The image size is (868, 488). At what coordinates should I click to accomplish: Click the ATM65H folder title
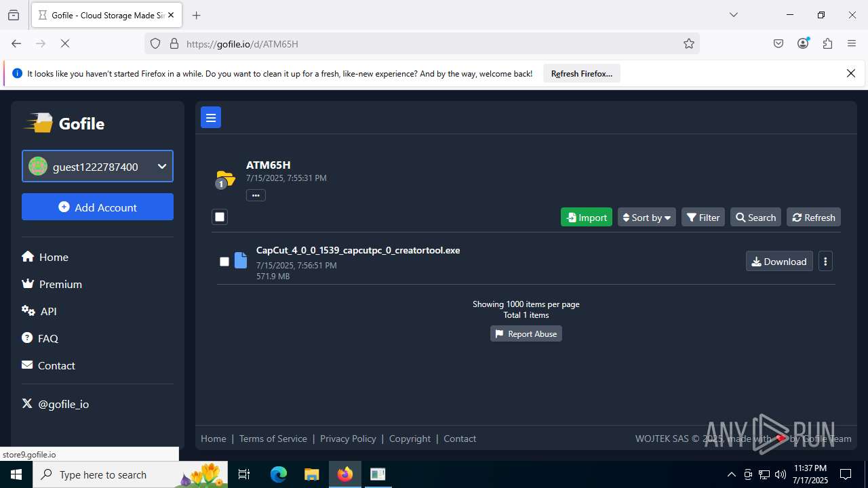click(269, 165)
